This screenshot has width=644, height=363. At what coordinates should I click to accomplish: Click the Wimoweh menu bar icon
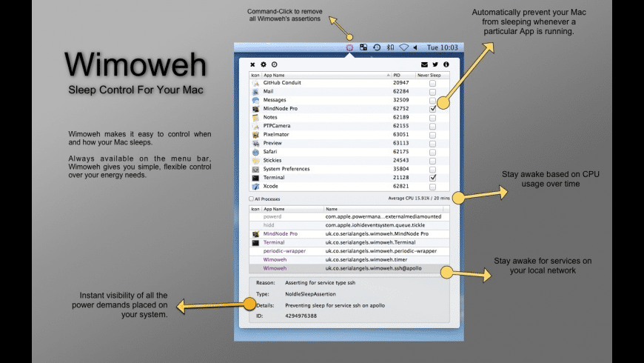[x=349, y=47]
